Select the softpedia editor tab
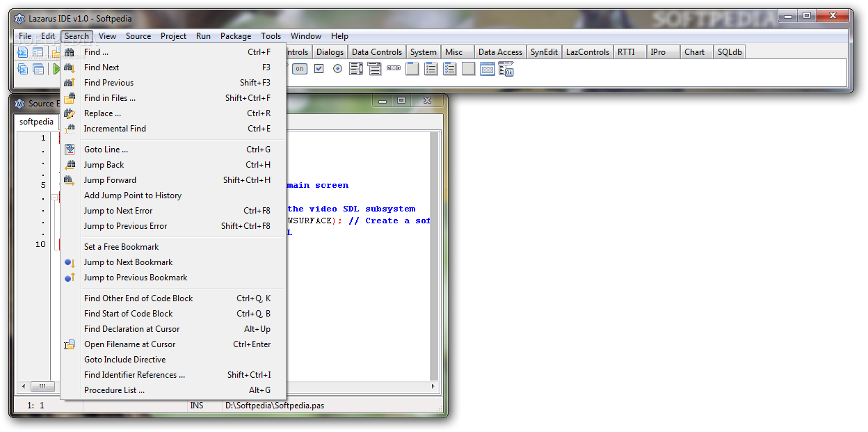Viewport: 868px width, 432px height. (x=37, y=122)
